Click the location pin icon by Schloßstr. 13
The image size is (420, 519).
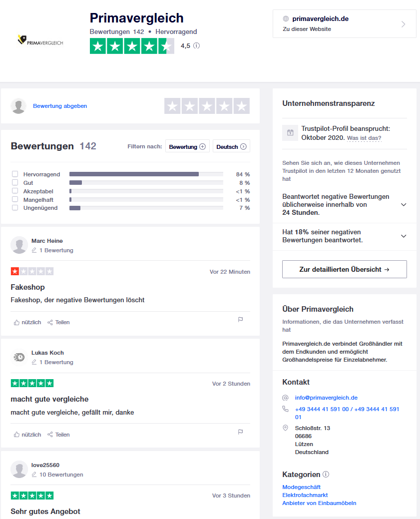click(285, 428)
